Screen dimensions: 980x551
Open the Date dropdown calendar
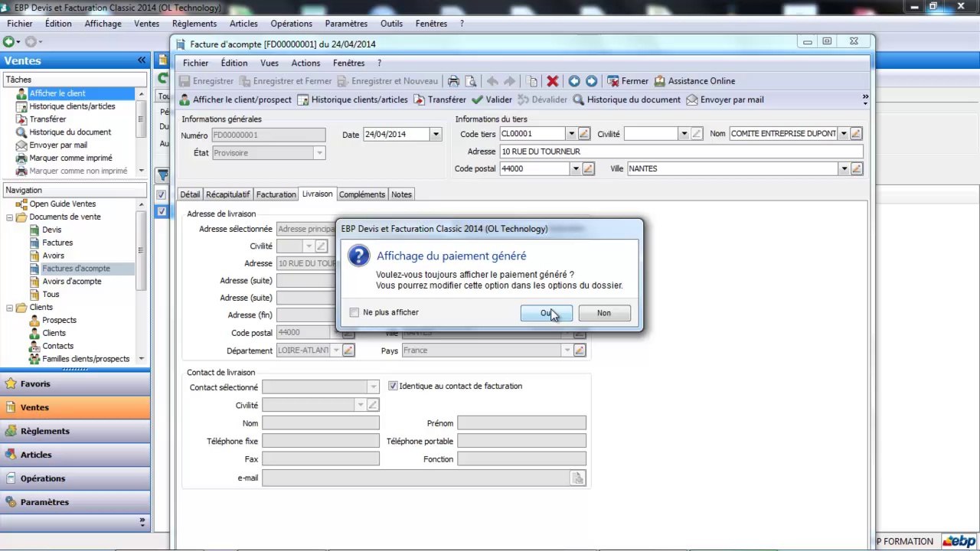click(436, 135)
